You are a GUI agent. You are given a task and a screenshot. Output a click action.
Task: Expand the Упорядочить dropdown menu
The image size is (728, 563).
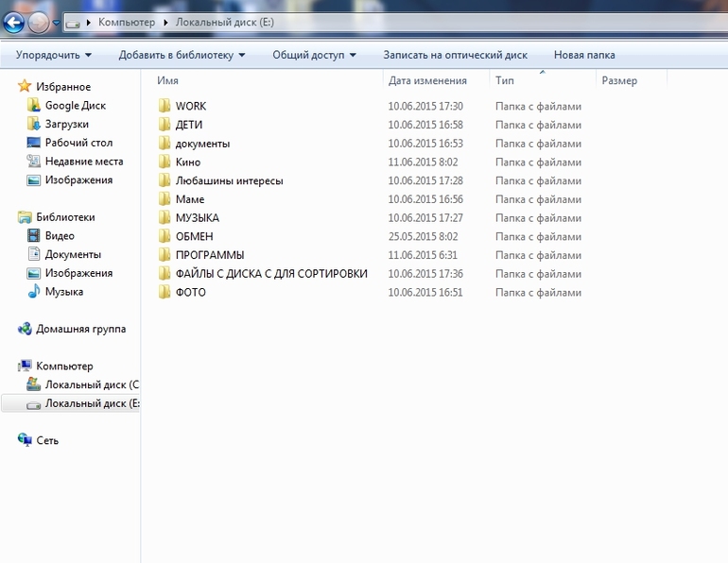(x=54, y=55)
